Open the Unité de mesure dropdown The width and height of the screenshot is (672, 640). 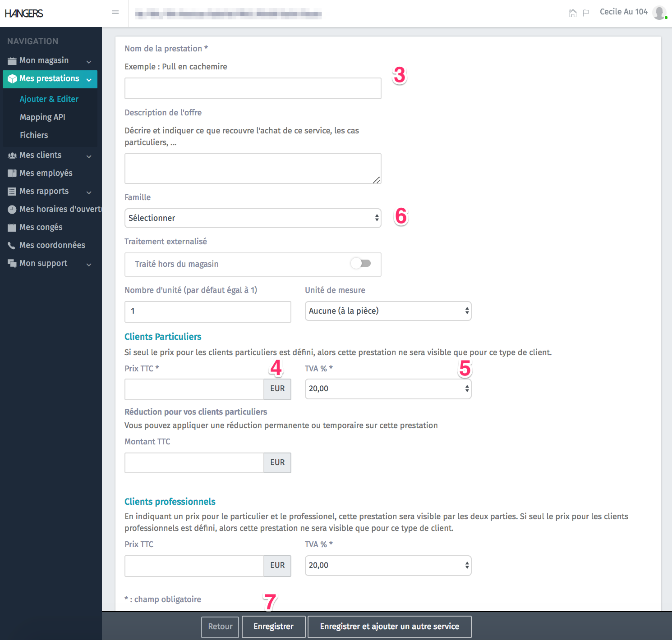coord(387,311)
